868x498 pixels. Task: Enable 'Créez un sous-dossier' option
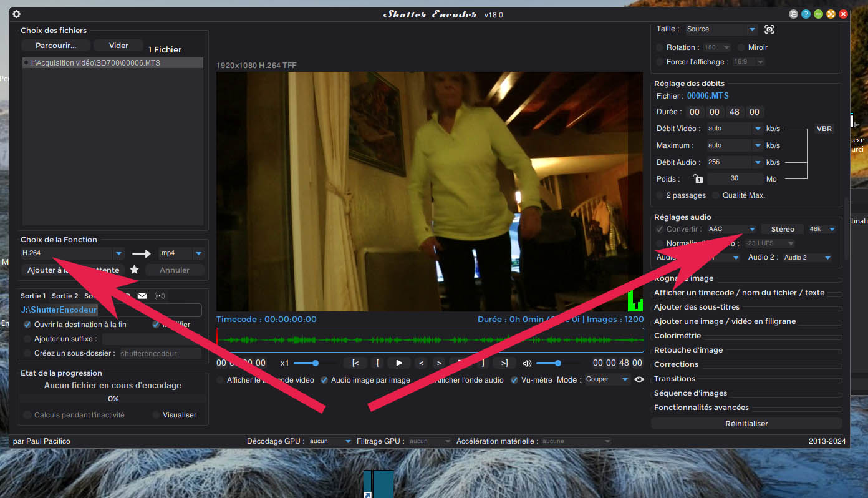coord(27,353)
